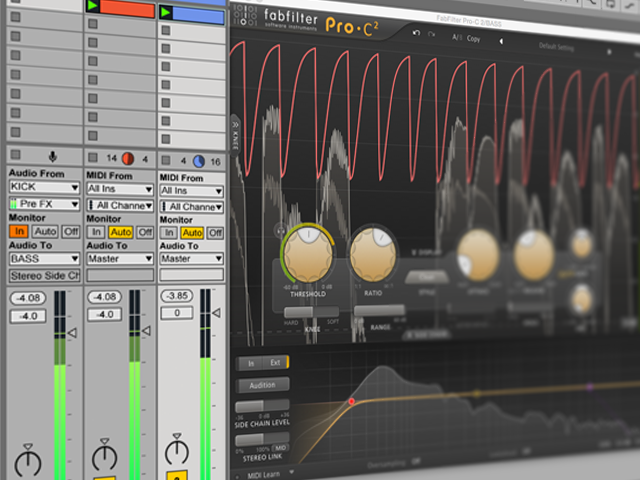Click the Attack knob

pyautogui.click(x=478, y=255)
